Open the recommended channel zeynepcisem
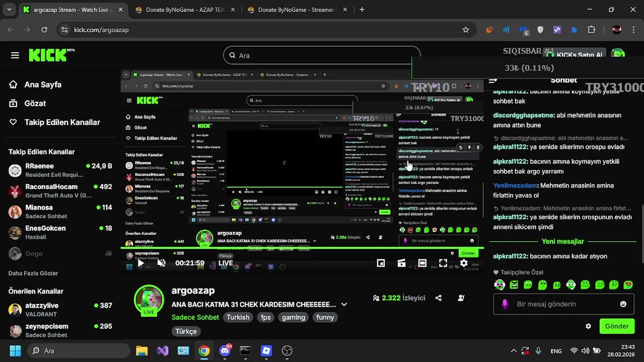Screen dimensions: 644x362 point(60,330)
